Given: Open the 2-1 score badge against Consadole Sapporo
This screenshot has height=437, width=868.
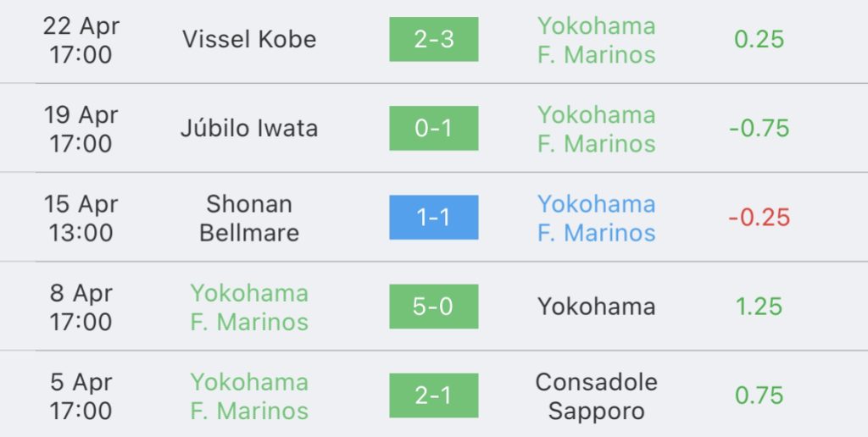Looking at the screenshot, I should pyautogui.click(x=433, y=396).
